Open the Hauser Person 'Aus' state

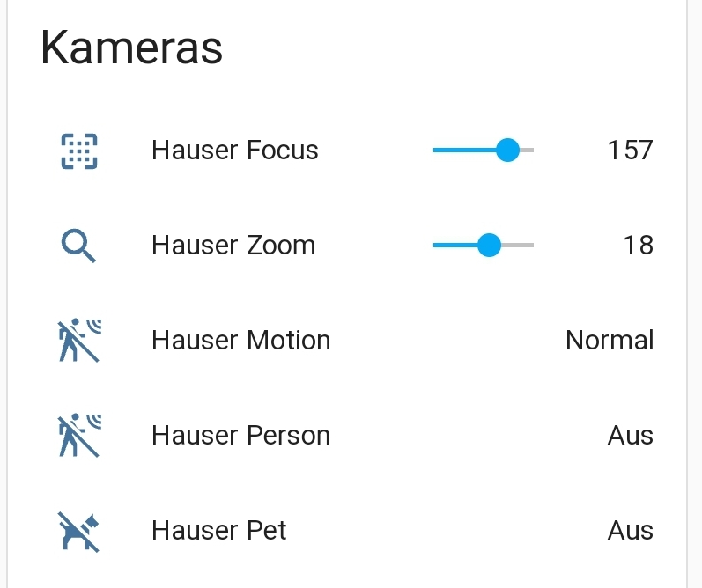[630, 436]
